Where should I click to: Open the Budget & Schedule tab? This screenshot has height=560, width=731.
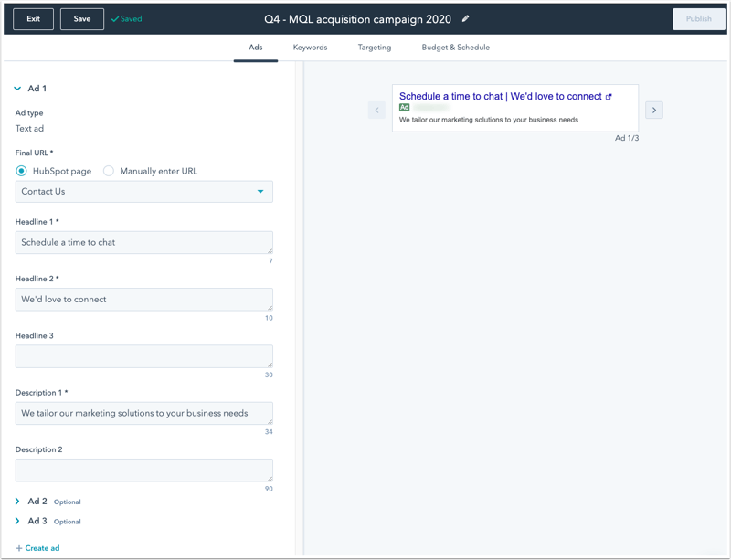point(455,48)
